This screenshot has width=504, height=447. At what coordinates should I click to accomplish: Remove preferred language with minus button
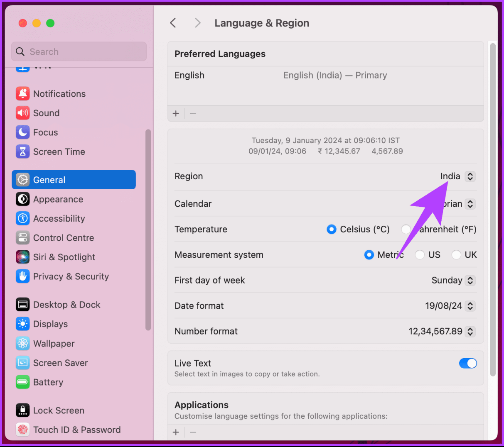(193, 113)
